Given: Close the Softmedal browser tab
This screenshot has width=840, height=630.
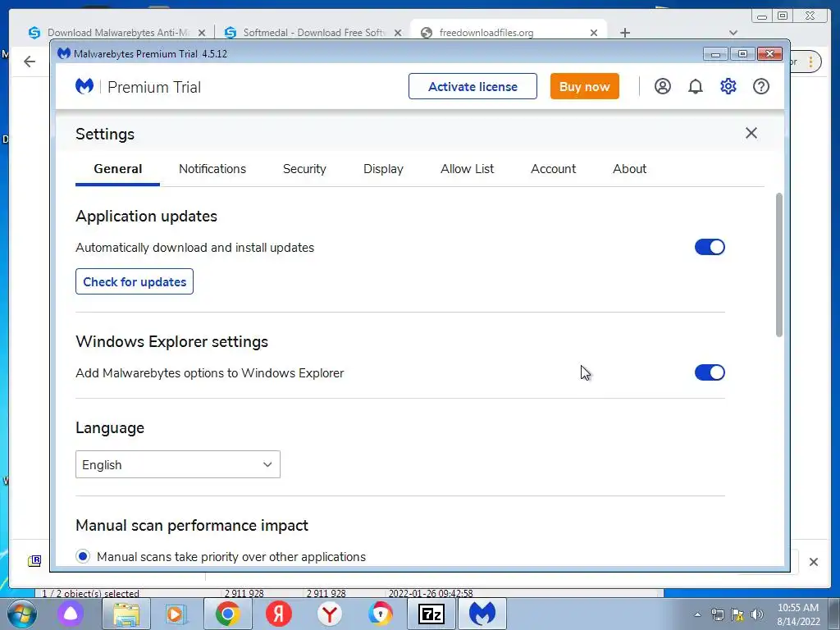Looking at the screenshot, I should click(398, 33).
